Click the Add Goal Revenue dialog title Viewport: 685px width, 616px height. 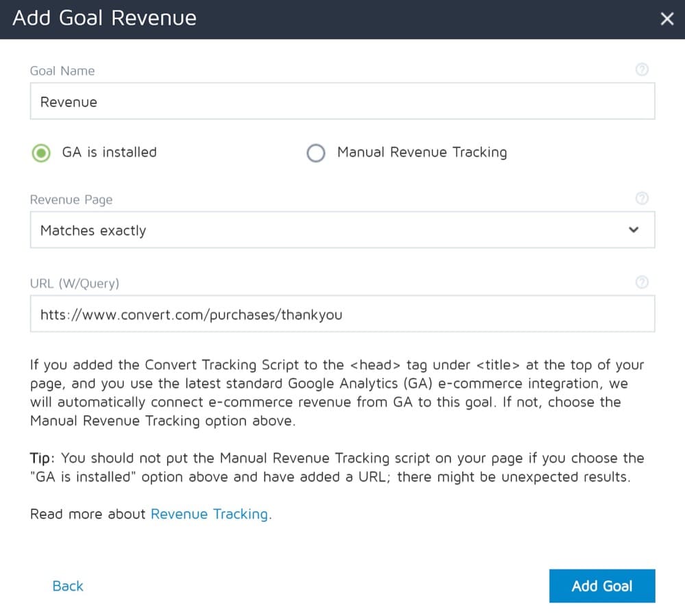[105, 18]
